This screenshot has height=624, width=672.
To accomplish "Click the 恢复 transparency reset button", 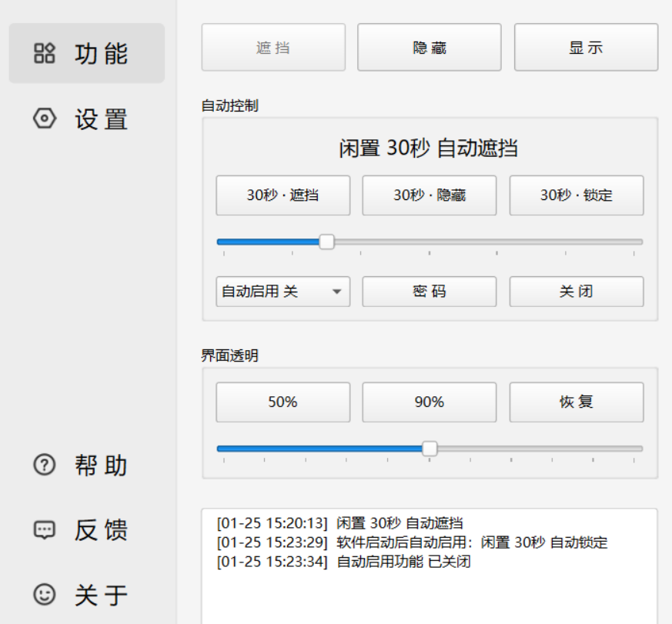I will 576,402.
